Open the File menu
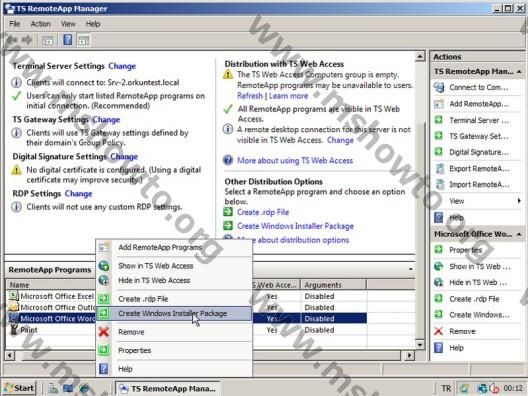 pos(14,24)
